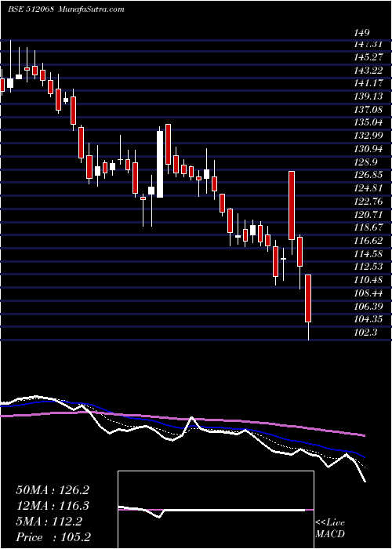
Task: Select the 130.94 price label
Action: tap(368, 149)
